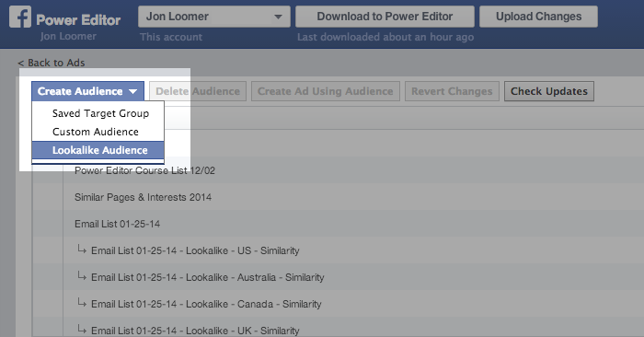This screenshot has height=337, width=644.
Task: Open the Jon Loomer account dropdown
Action: coord(214,17)
